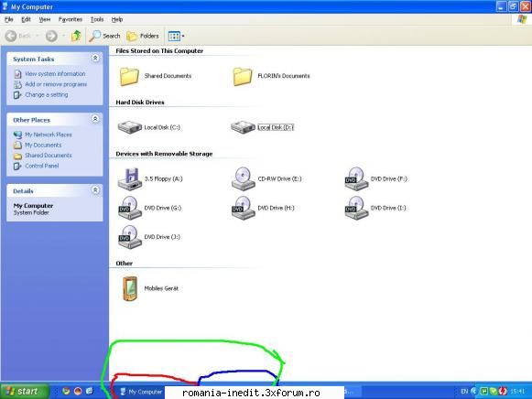Click Files Stored on This Computer header
This screenshot has width=532, height=399.
click(159, 51)
